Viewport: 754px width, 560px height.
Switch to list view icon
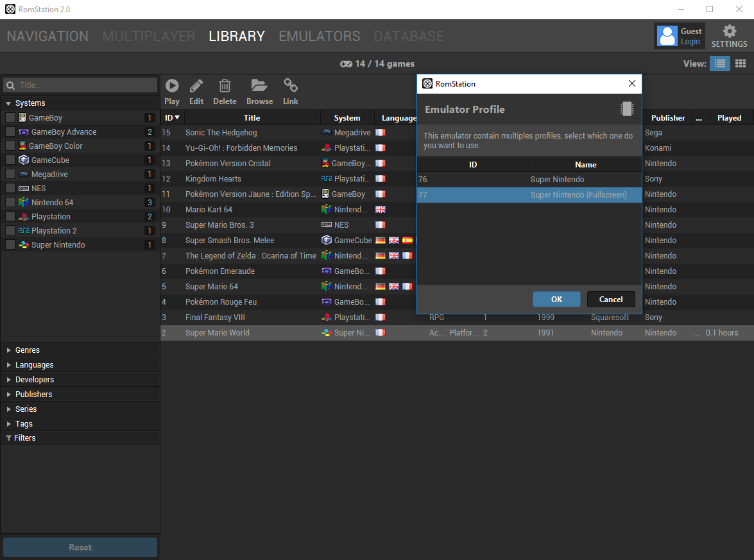tap(720, 64)
